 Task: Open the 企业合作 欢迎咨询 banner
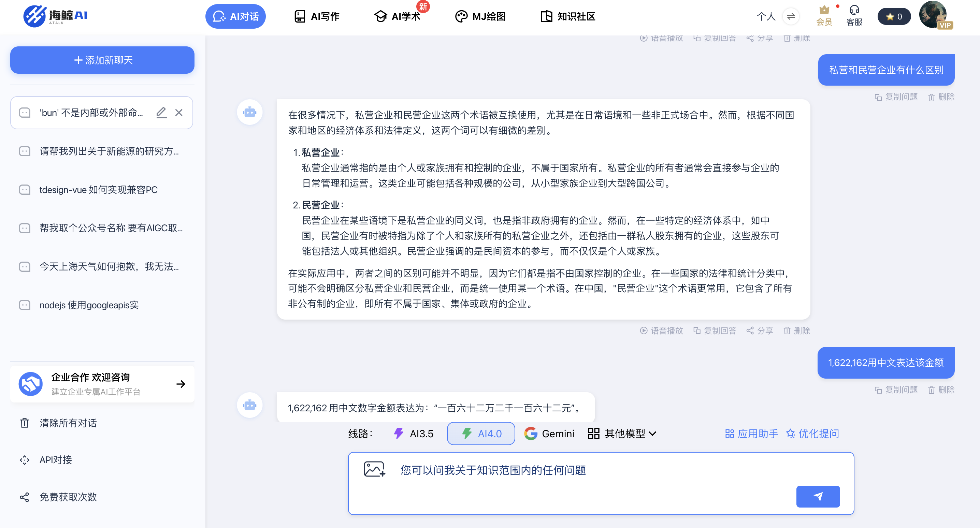(x=102, y=384)
